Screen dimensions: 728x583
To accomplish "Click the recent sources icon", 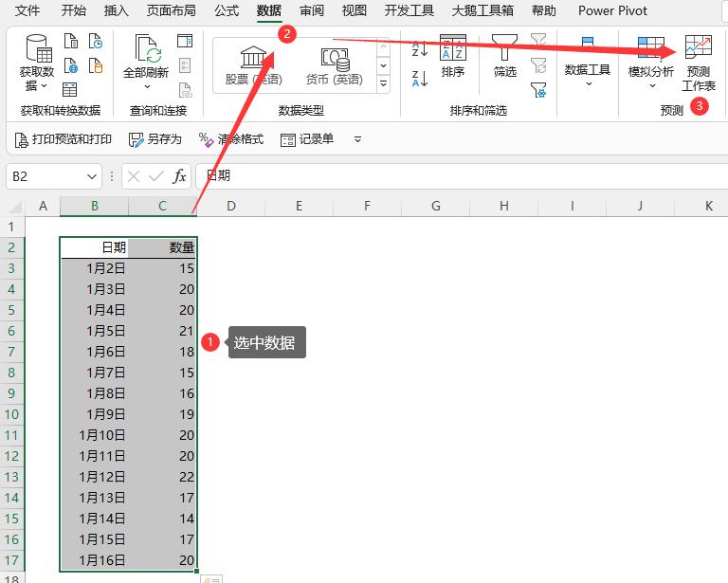I will coord(96,41).
